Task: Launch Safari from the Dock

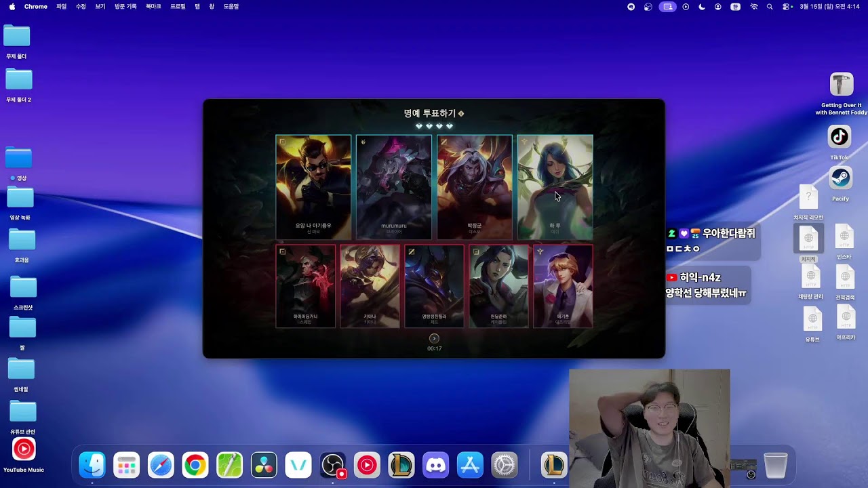Action: (x=161, y=465)
